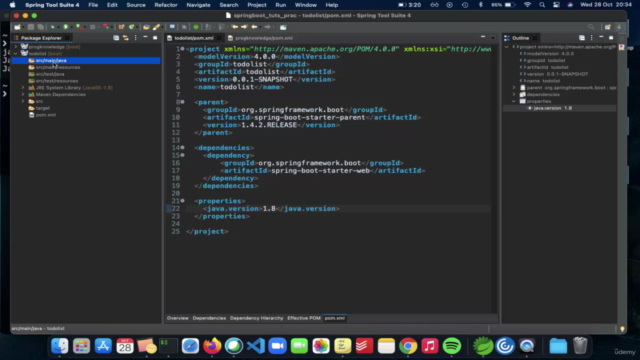The height and width of the screenshot is (360, 640).
Task: Switch to the Dependencies tab
Action: click(x=209, y=318)
